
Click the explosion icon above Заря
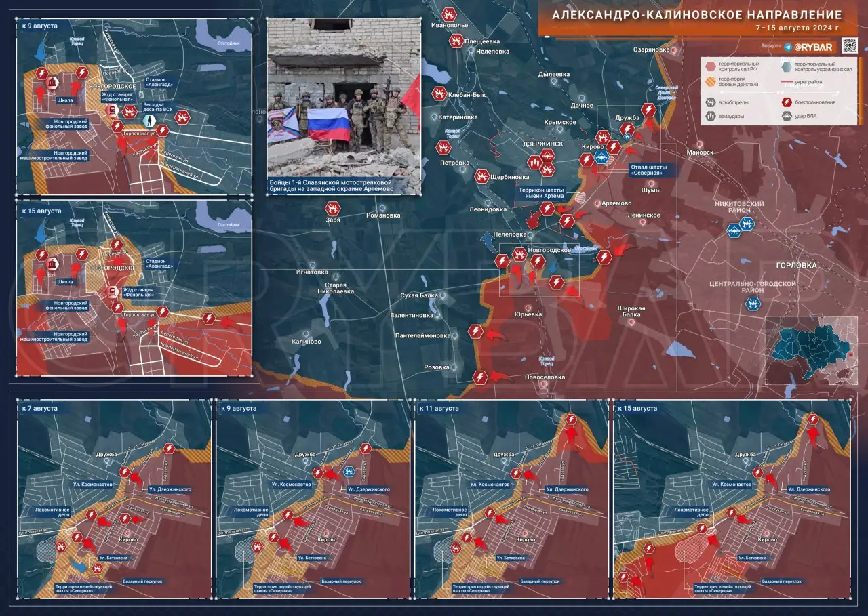(x=332, y=207)
